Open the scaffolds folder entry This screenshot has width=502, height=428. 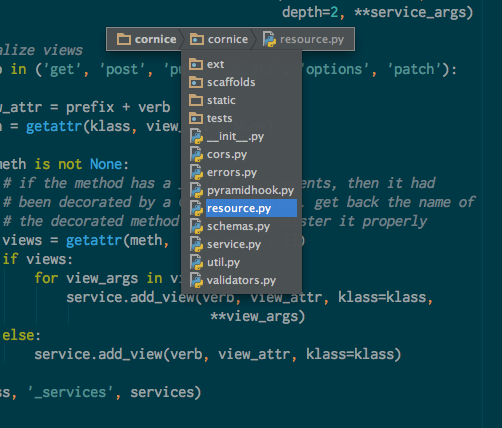click(x=241, y=82)
